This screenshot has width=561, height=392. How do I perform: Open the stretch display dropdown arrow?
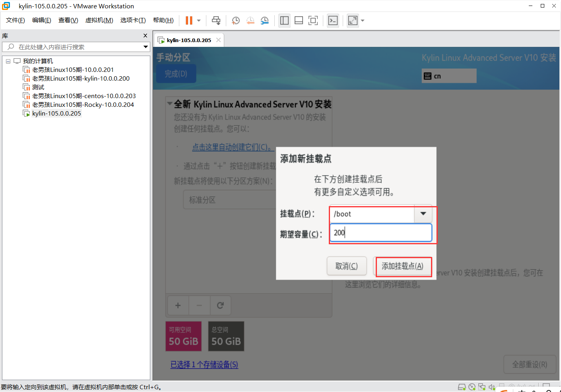(363, 21)
